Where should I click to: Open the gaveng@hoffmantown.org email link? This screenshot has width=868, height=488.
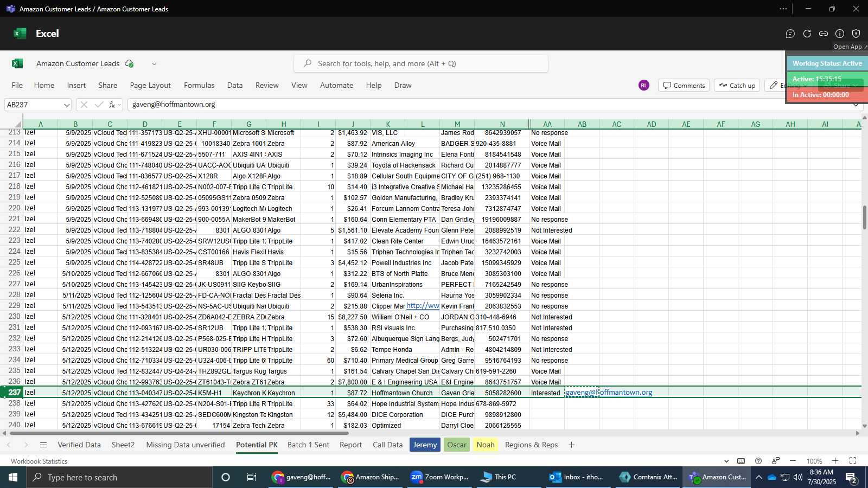pos(609,393)
